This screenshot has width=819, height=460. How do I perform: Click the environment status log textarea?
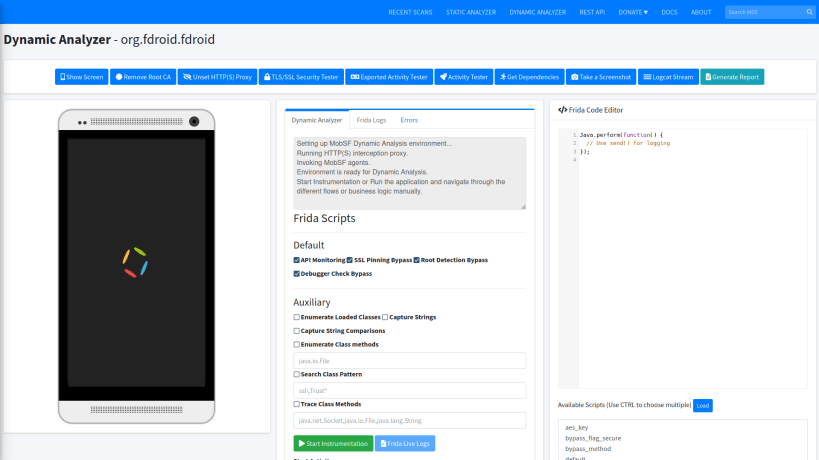pyautogui.click(x=410, y=173)
